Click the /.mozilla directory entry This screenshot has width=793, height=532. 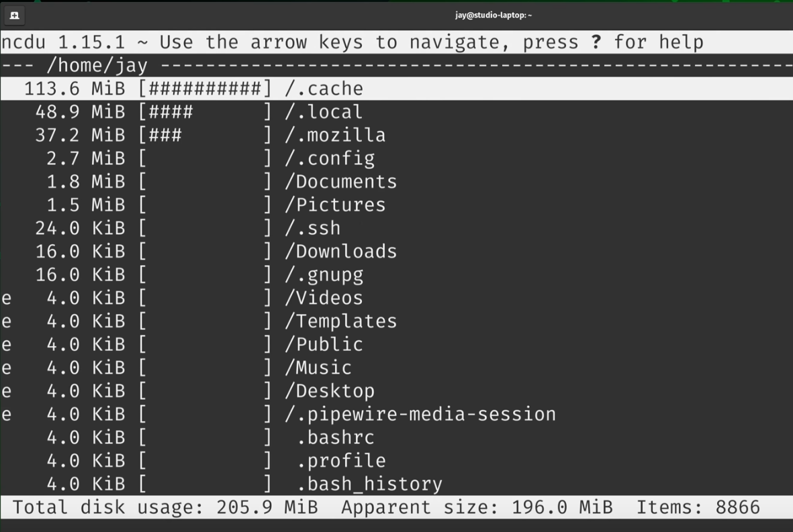335,136
